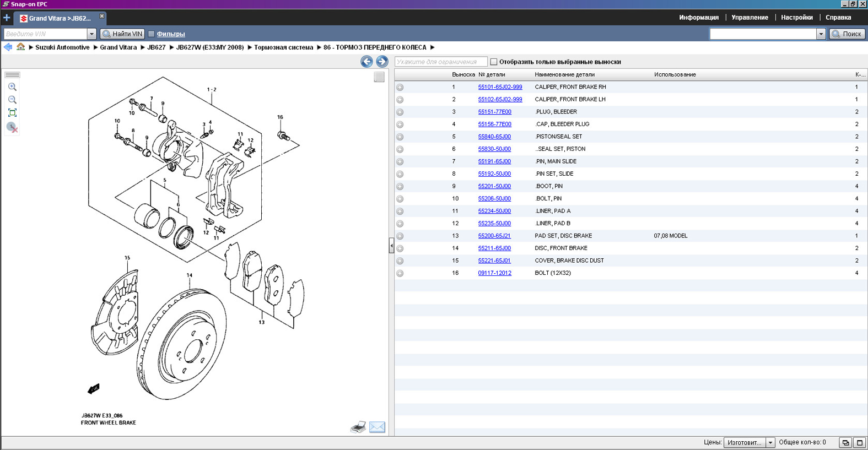This screenshot has height=450, width=868.
Task: Click the fit diagram to window icon
Action: tap(12, 113)
